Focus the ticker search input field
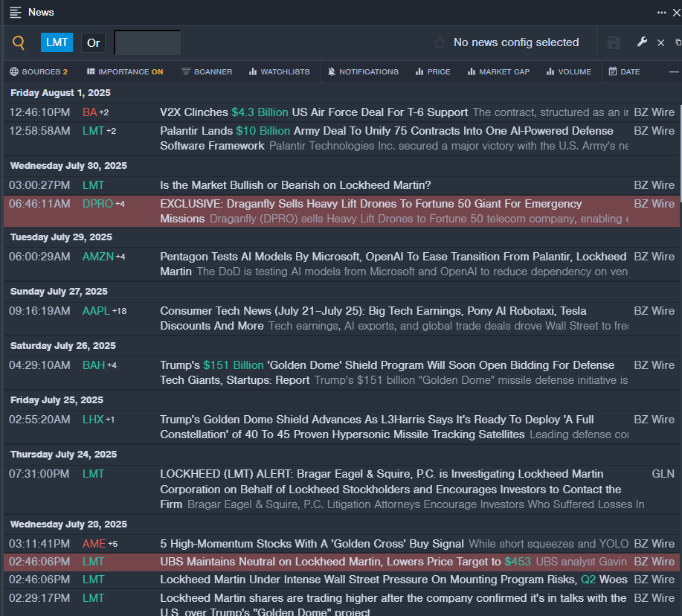The height and width of the screenshot is (616, 682). [x=147, y=42]
